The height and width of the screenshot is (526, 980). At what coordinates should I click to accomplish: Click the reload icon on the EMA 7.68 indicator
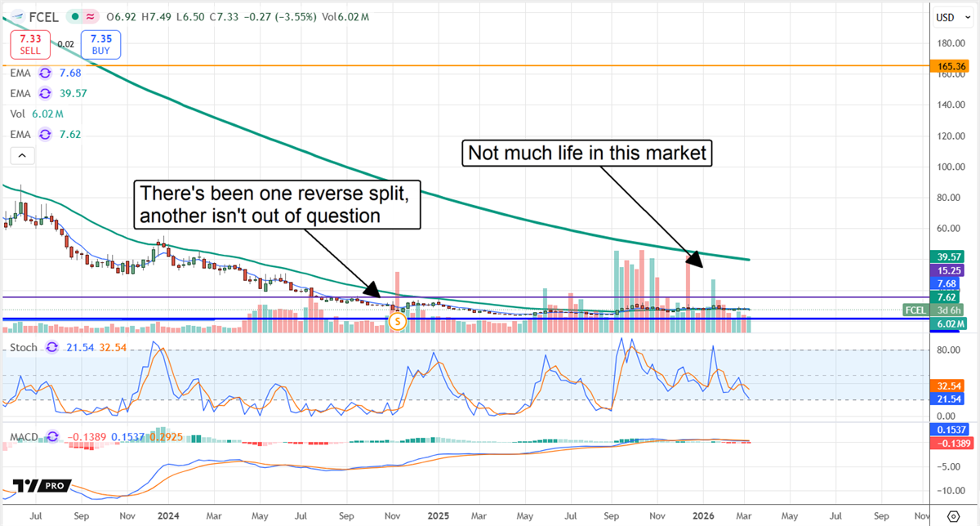pos(45,73)
